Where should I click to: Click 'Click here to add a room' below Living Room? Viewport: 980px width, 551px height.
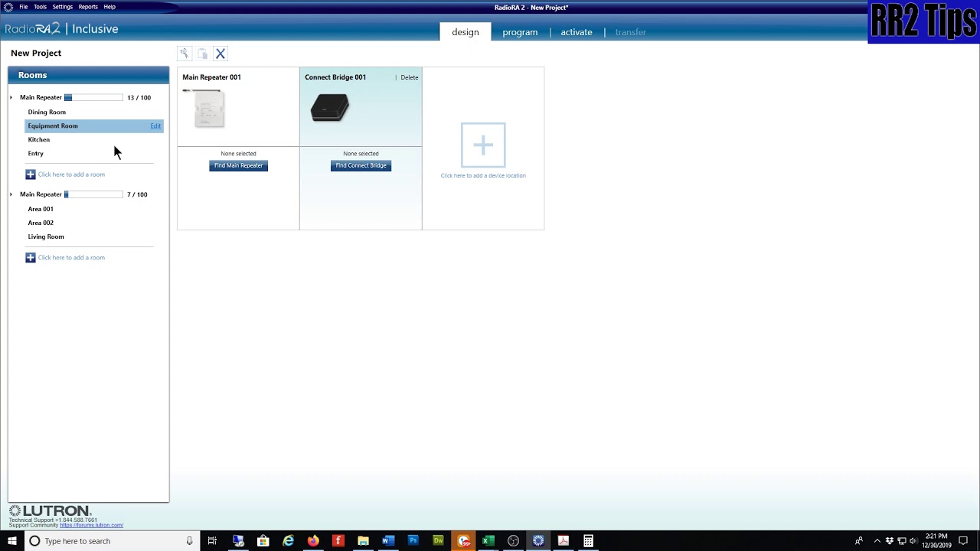coord(71,258)
